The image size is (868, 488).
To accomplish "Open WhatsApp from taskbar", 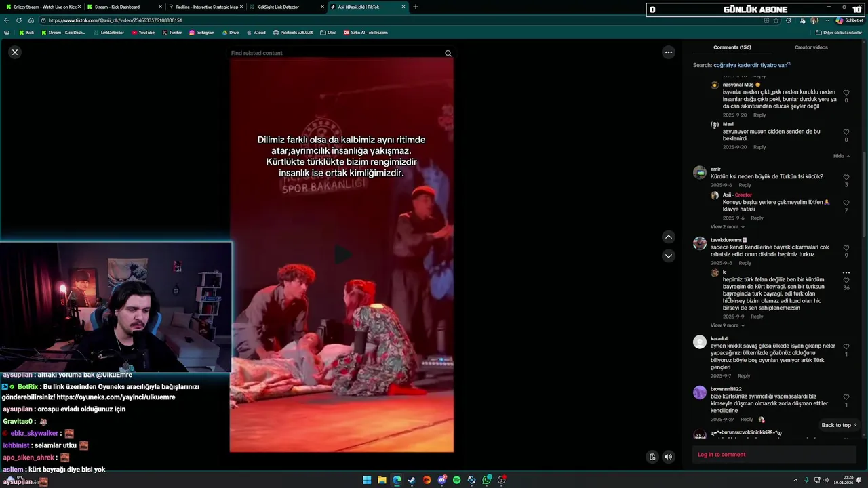I will [x=487, y=480].
